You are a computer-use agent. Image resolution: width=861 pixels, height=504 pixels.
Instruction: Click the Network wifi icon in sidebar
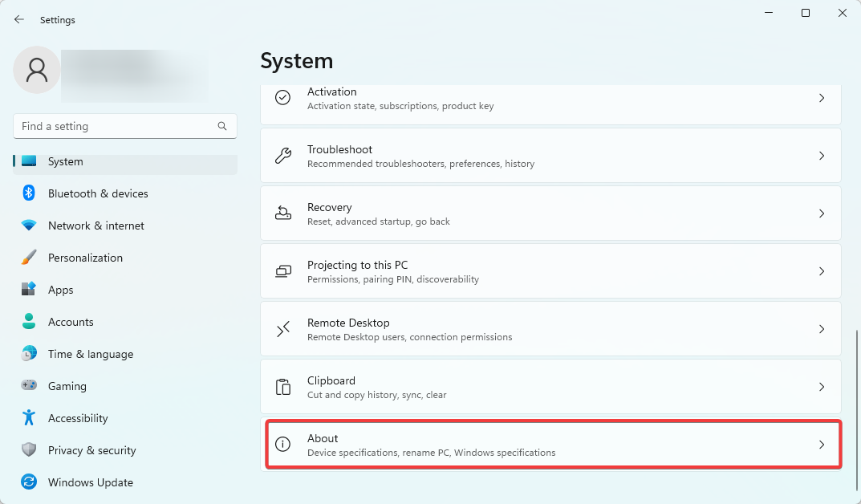pos(29,225)
